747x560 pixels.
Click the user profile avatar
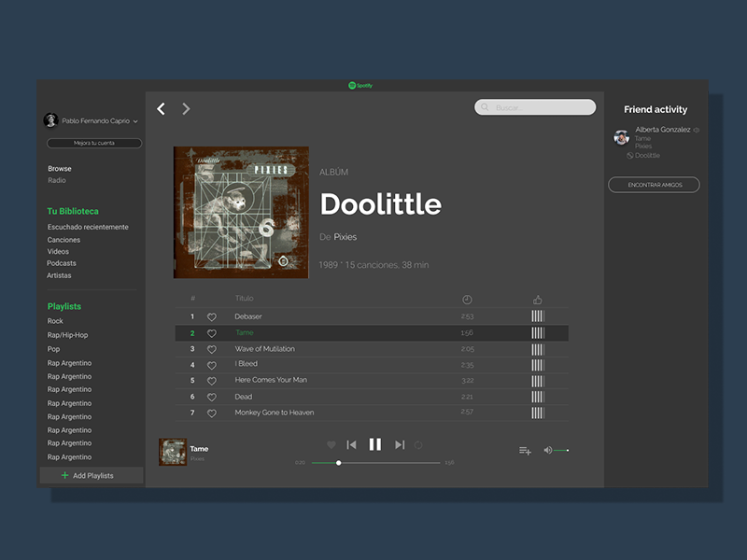point(51,120)
